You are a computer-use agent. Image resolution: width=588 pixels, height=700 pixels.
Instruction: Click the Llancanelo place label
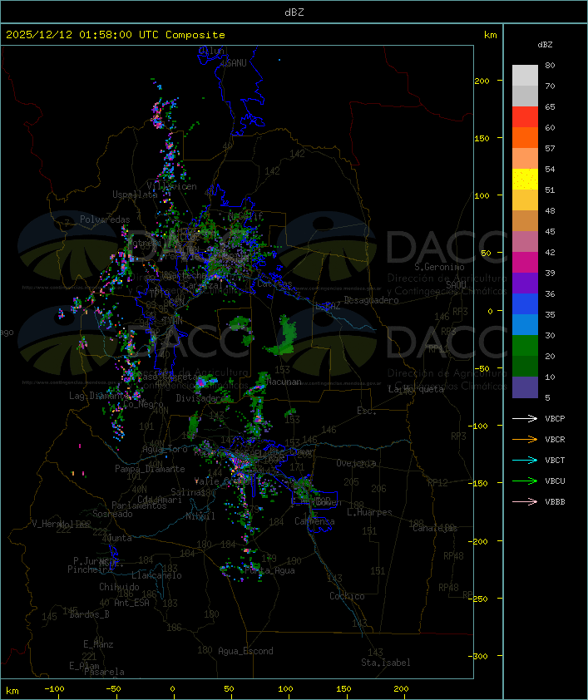coord(156,575)
